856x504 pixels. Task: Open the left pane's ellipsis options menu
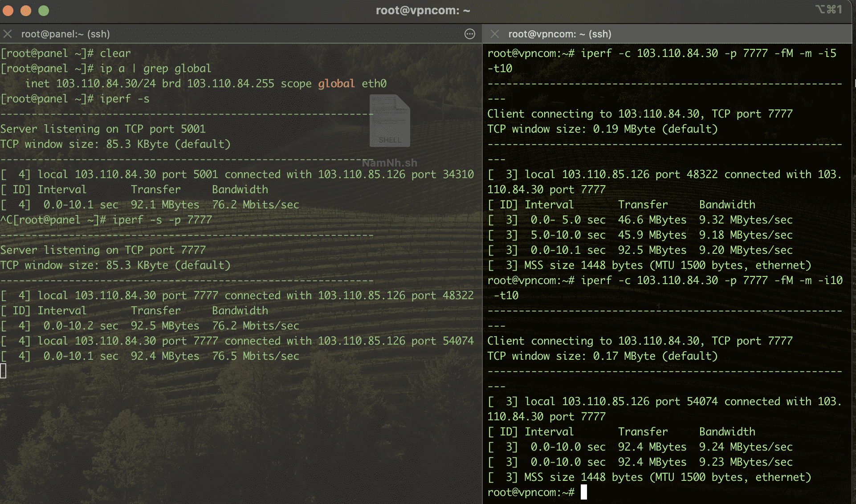click(469, 34)
